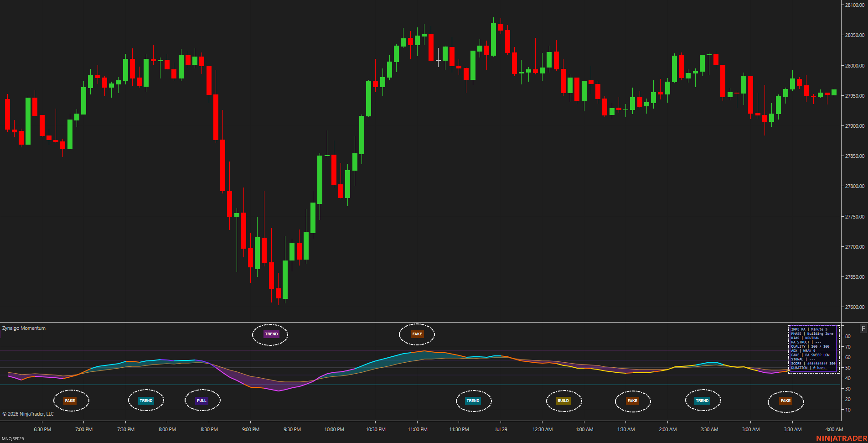Select the BUILD signal label

(x=563, y=401)
